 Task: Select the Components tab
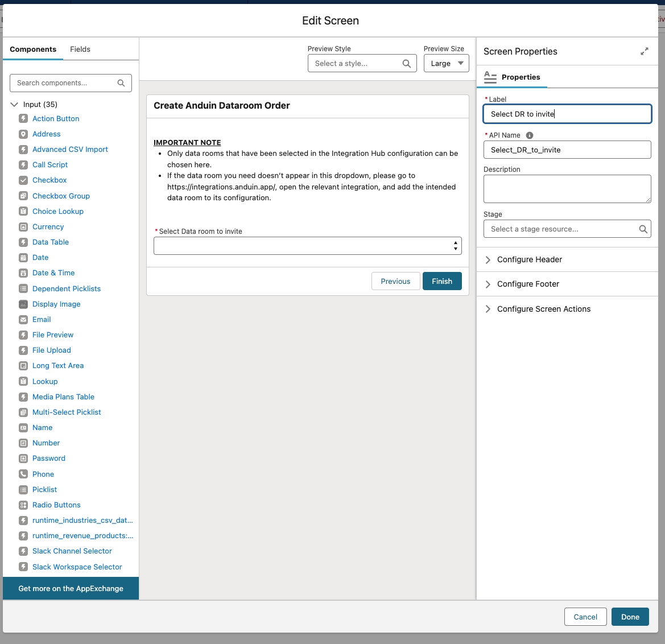[33, 49]
